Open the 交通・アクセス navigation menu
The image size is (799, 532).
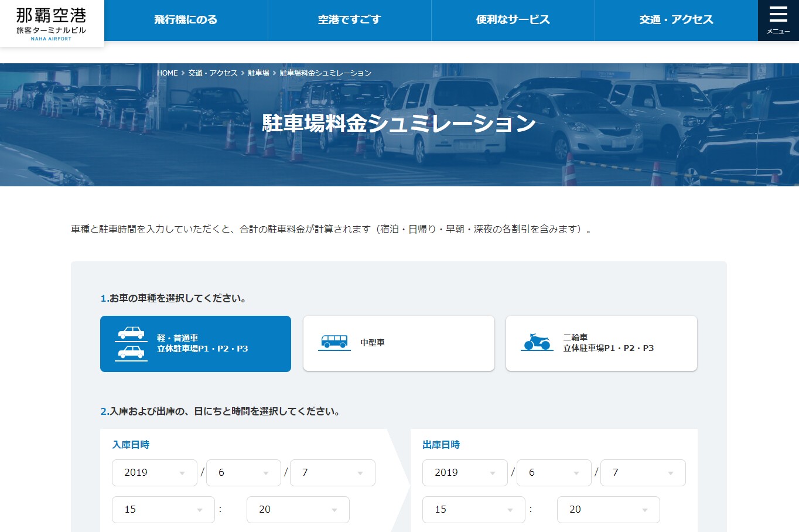point(677,21)
